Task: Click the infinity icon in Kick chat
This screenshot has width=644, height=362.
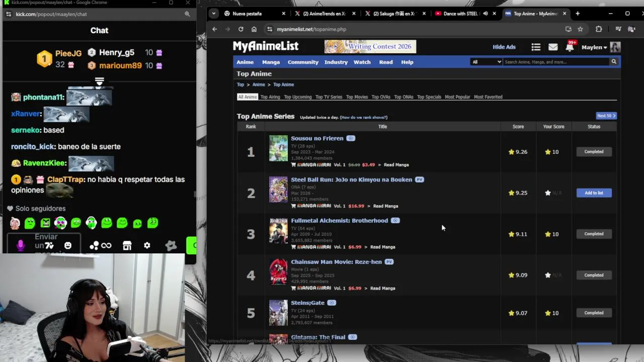Action: click(x=106, y=245)
